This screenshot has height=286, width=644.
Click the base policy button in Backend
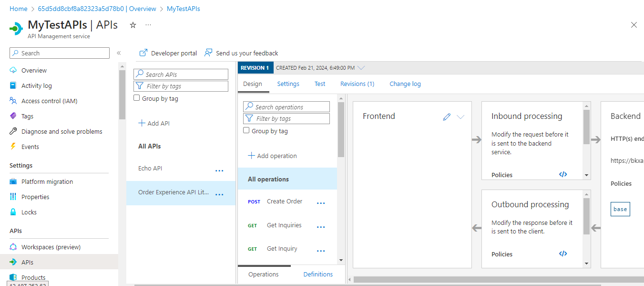(x=620, y=209)
